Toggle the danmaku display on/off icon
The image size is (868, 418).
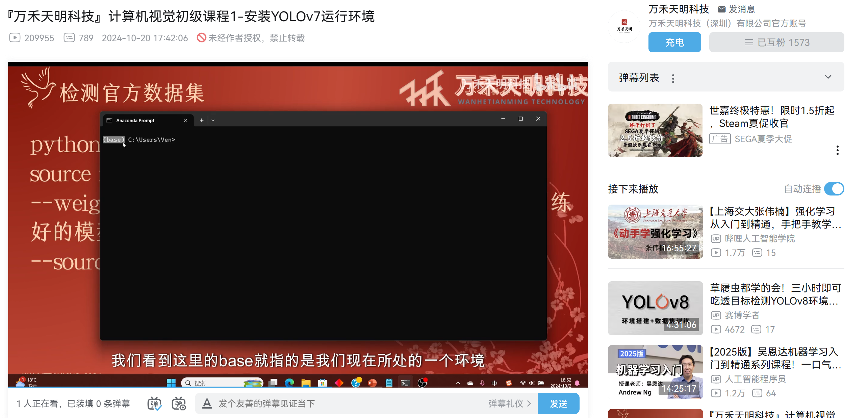tap(154, 403)
